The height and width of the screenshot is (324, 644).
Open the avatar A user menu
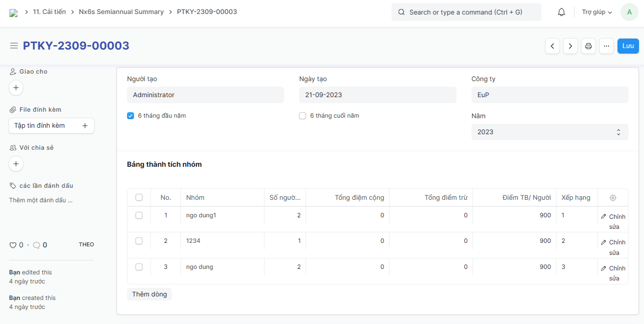click(x=629, y=12)
